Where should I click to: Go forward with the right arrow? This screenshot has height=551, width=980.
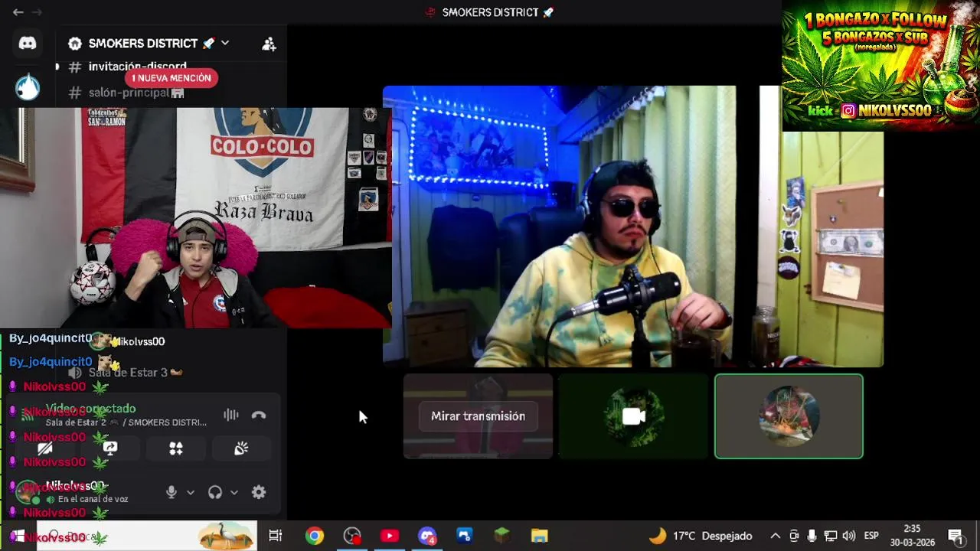tap(36, 12)
